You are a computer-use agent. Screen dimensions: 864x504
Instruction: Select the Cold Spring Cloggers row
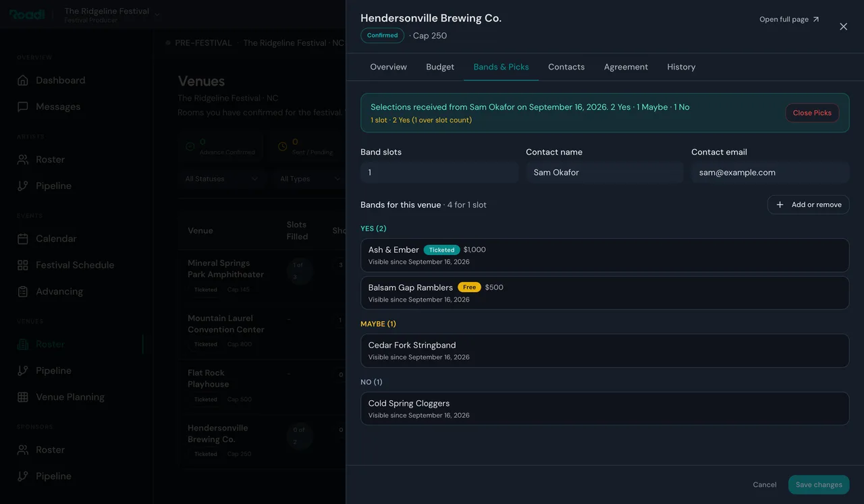(x=605, y=409)
